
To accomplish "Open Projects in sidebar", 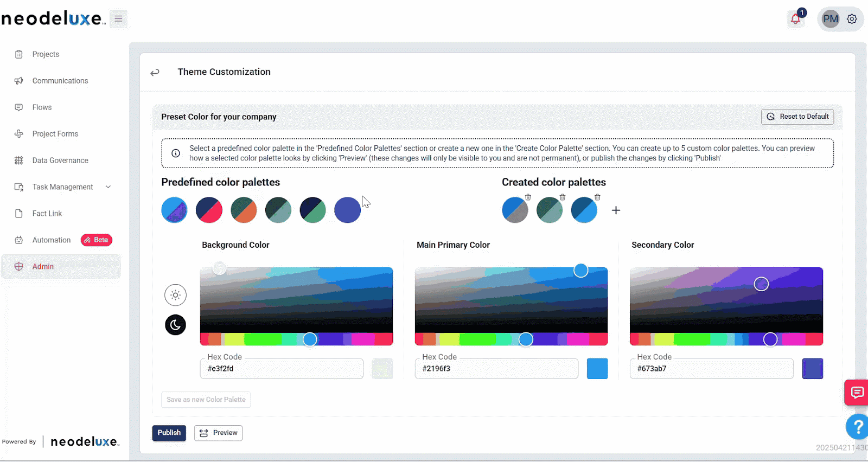I will coord(46,54).
